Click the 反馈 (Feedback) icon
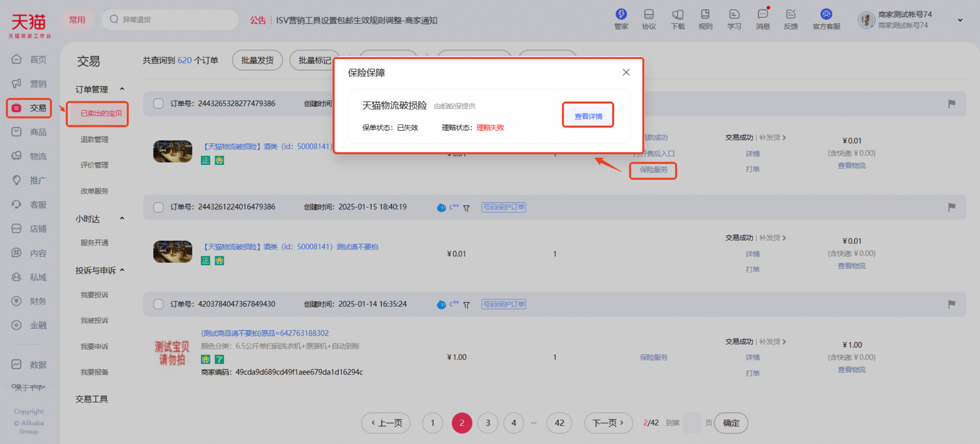This screenshot has width=980, height=444. pyautogui.click(x=790, y=19)
